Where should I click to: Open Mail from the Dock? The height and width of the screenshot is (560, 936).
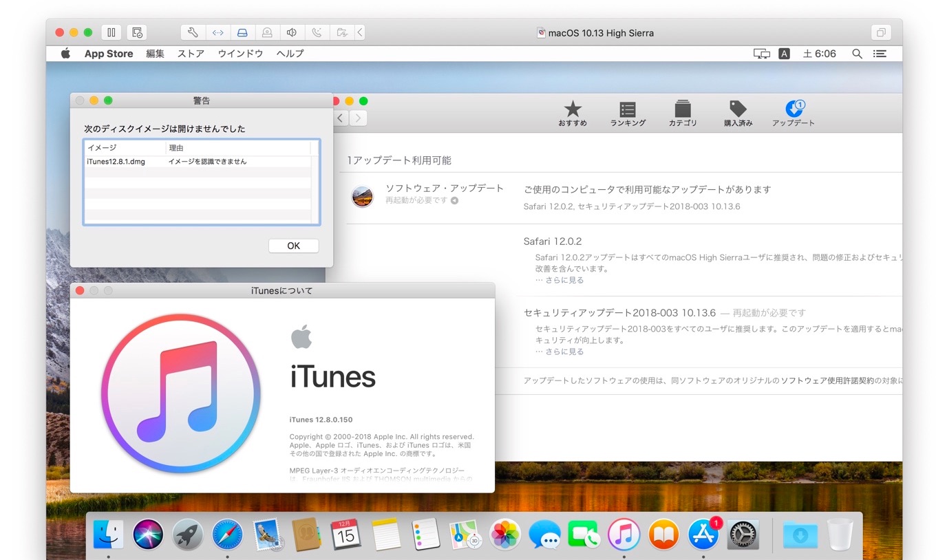click(267, 535)
